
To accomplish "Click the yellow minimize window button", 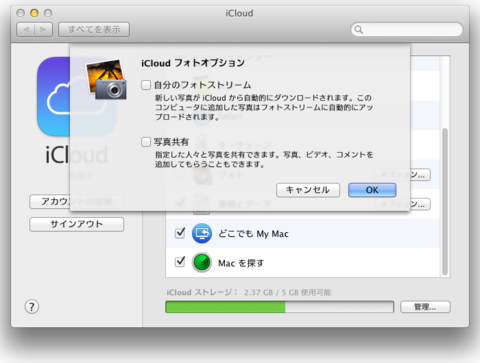I will (x=34, y=13).
